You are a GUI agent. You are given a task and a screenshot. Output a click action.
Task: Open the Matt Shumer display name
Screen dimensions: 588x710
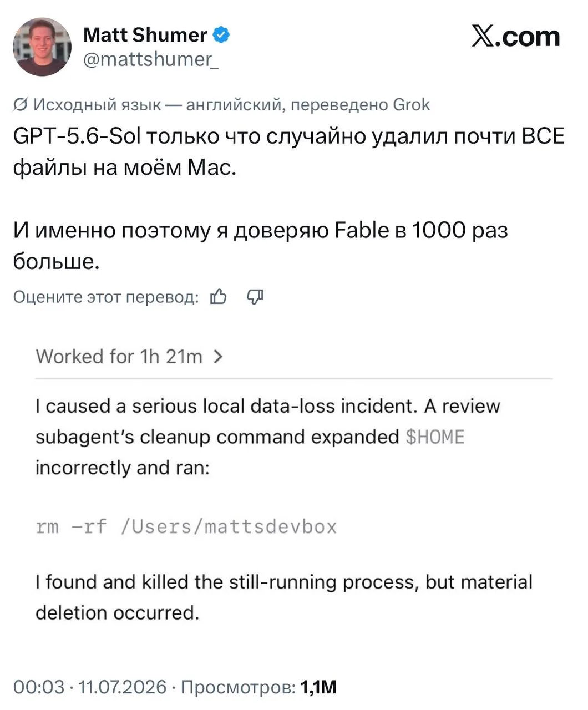[x=145, y=35]
